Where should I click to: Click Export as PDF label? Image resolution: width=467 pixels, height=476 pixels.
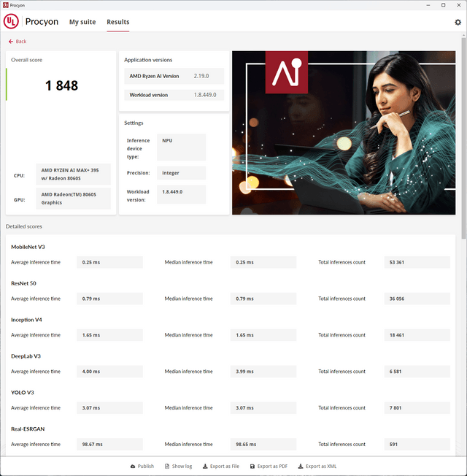272,467
